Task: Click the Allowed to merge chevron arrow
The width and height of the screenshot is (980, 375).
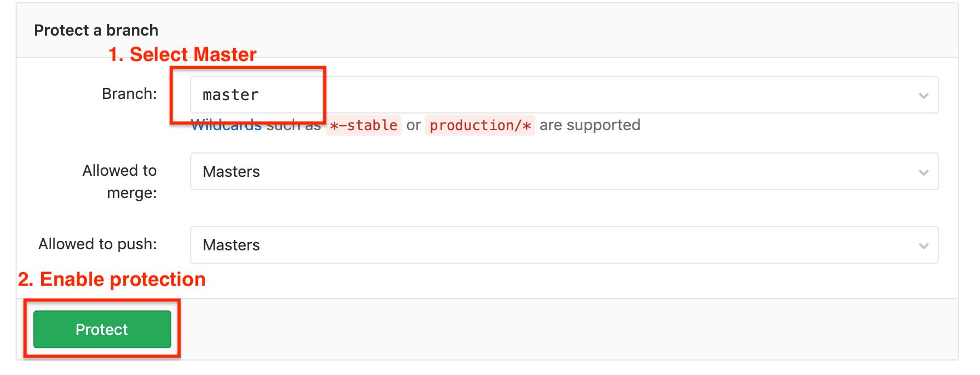Action: point(923,172)
